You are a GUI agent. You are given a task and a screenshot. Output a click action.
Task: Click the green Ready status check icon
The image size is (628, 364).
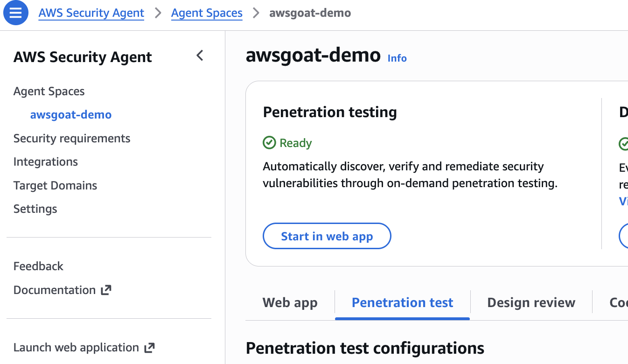tap(270, 143)
